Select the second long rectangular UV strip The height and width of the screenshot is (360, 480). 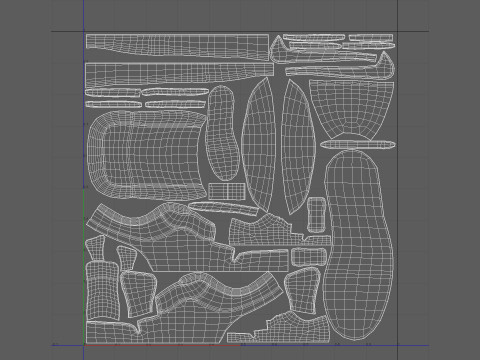point(180,75)
